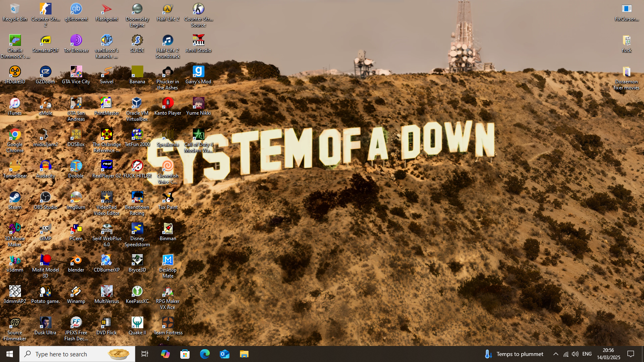Screen dimensions: 644x362
Task: Select the SLADE desktop icon
Action: (137, 44)
